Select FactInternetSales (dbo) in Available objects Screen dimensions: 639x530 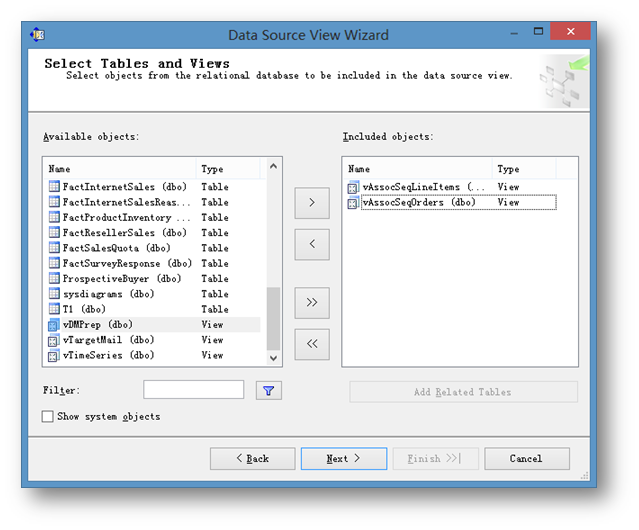point(154,187)
